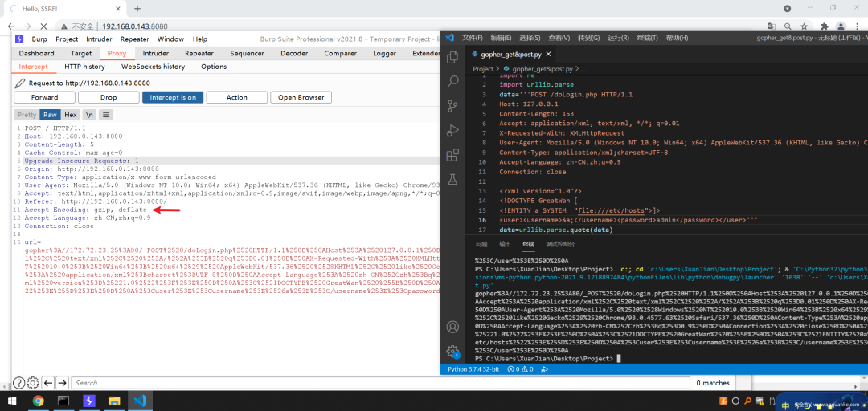Click the Burp Suite logo icon
The height and width of the screenshot is (411, 868).
pos(19,39)
